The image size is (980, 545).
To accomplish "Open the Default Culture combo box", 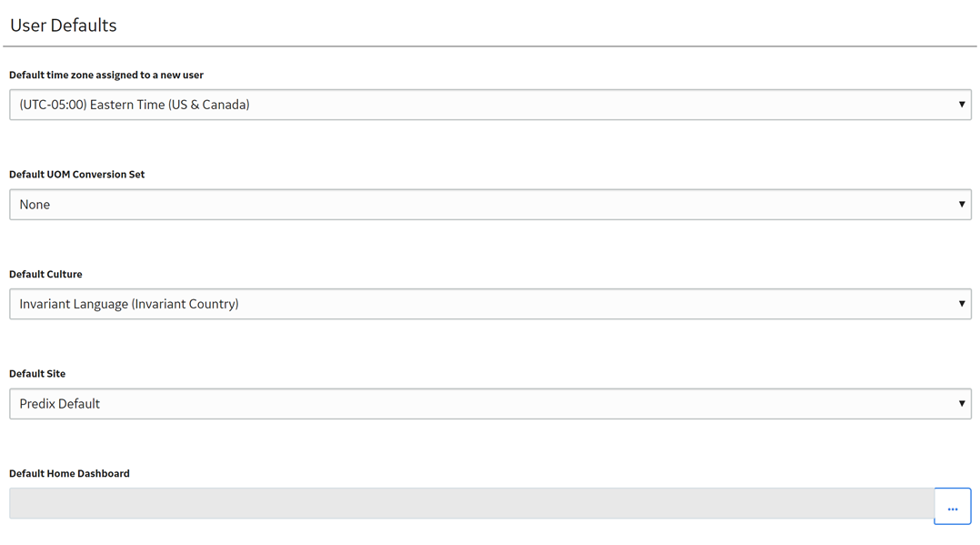I will tap(490, 304).
